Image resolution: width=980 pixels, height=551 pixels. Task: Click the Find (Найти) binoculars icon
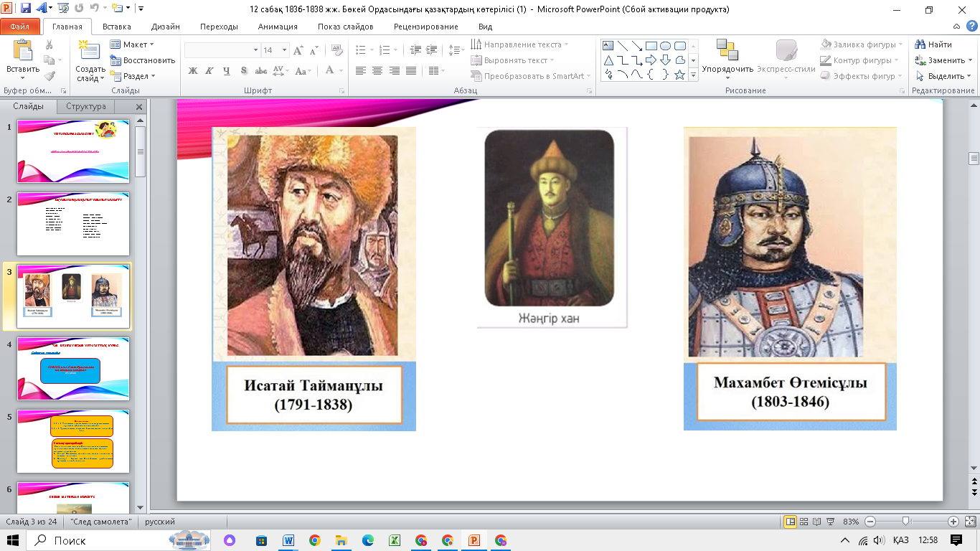920,44
